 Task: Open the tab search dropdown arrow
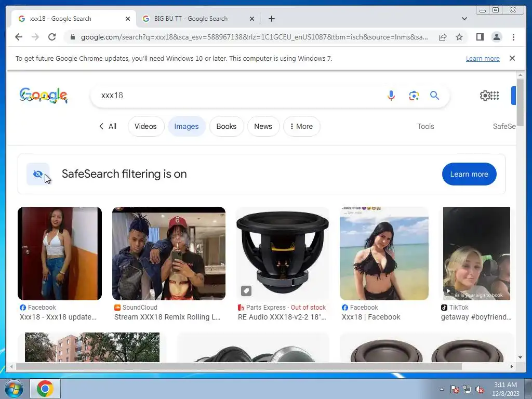click(464, 19)
